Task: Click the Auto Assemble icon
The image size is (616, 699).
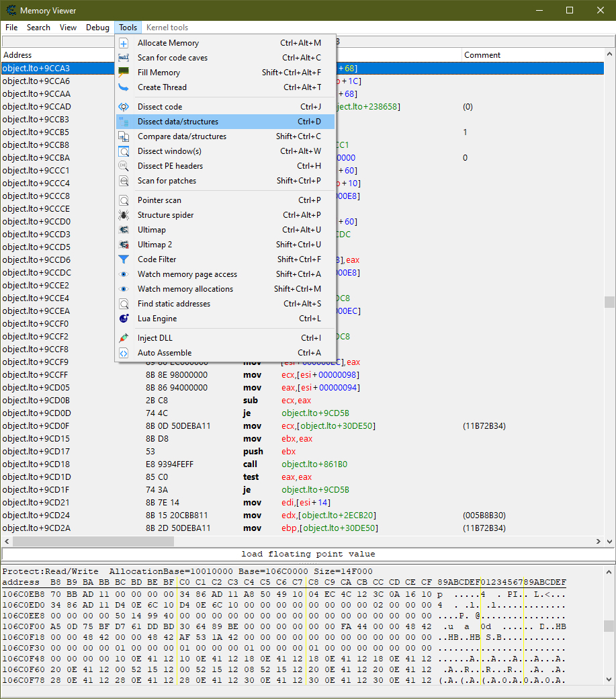Action: (x=124, y=353)
